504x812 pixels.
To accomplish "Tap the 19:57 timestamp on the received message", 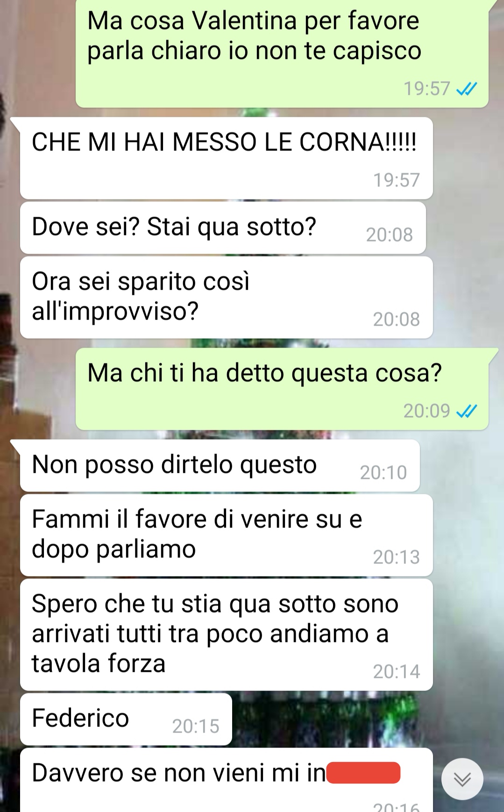I will tap(396, 180).
